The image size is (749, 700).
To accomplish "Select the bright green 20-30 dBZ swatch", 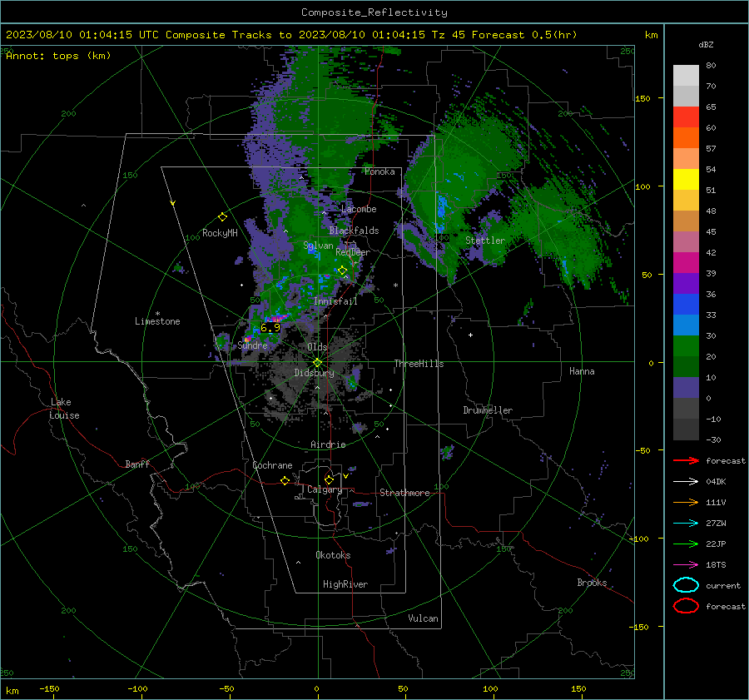I will [686, 346].
